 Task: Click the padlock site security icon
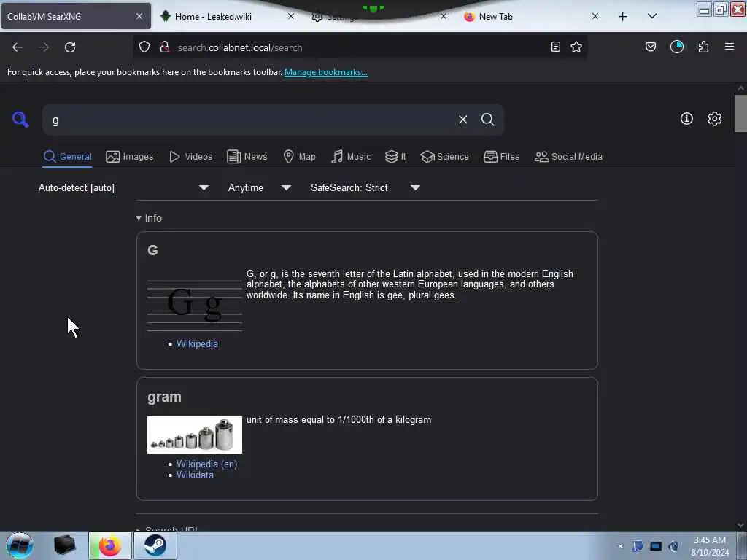(x=165, y=47)
